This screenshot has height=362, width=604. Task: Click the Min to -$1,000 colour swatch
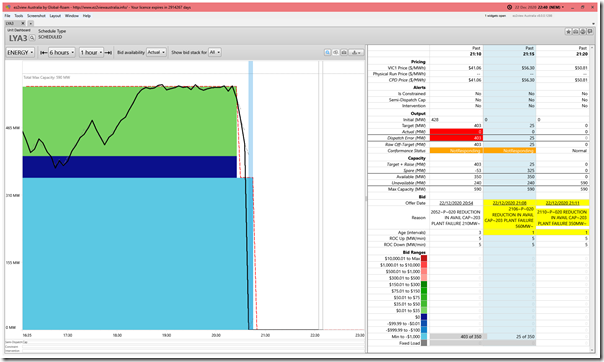point(424,337)
